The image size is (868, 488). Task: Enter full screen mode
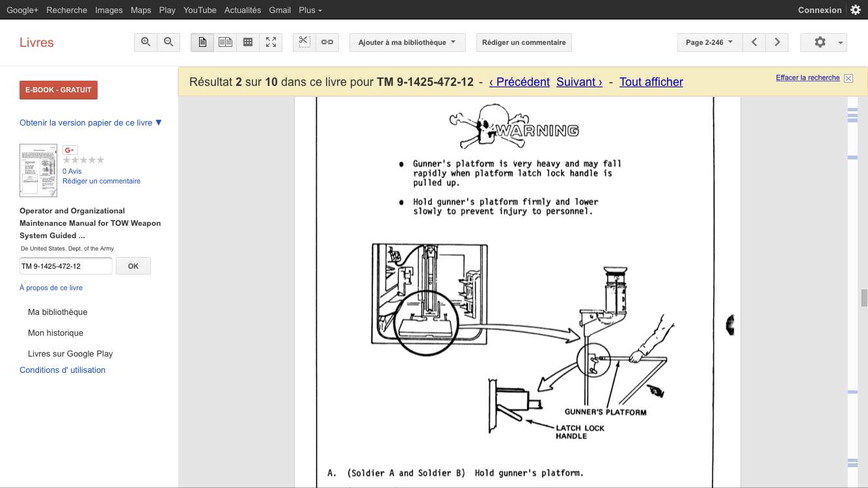(x=271, y=42)
